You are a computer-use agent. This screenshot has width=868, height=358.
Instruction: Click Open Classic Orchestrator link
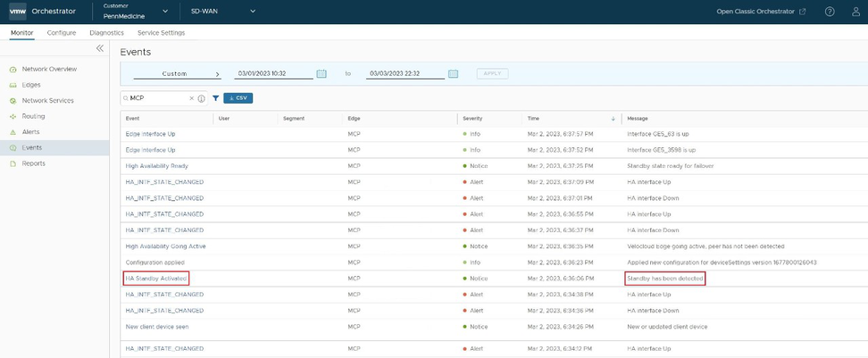[761, 12]
